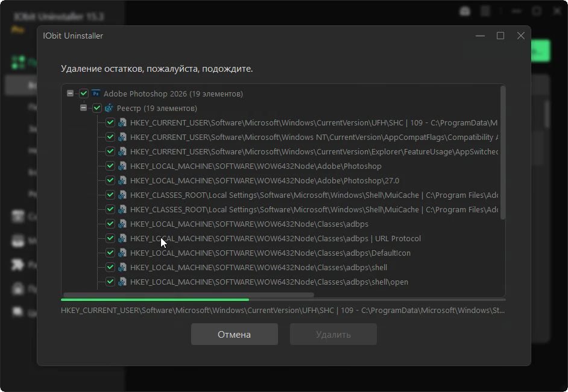
Task: Collapse the Реестр tree branch
Action: [84, 108]
